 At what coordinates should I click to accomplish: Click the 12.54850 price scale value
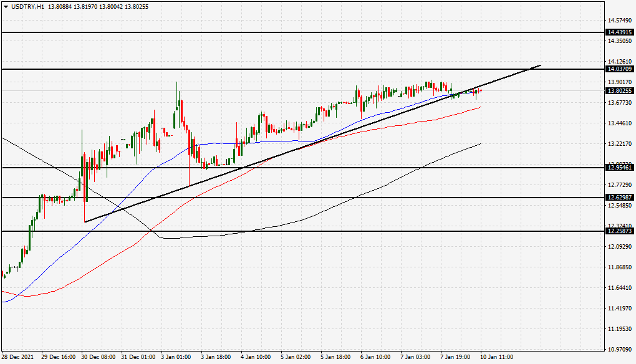click(x=620, y=206)
